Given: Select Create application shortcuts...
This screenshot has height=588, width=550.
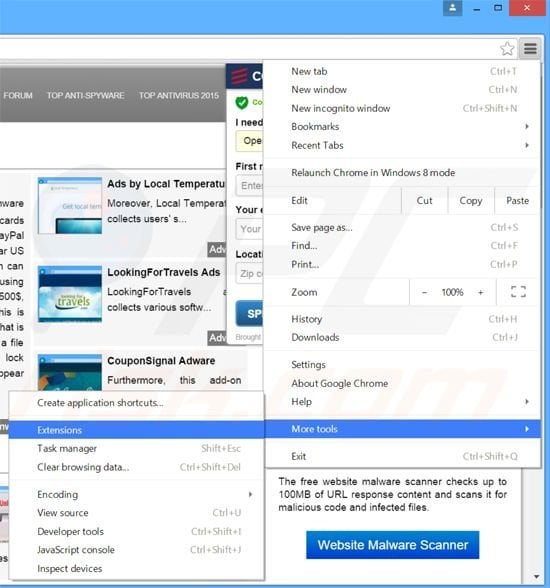Looking at the screenshot, I should tap(136, 403).
